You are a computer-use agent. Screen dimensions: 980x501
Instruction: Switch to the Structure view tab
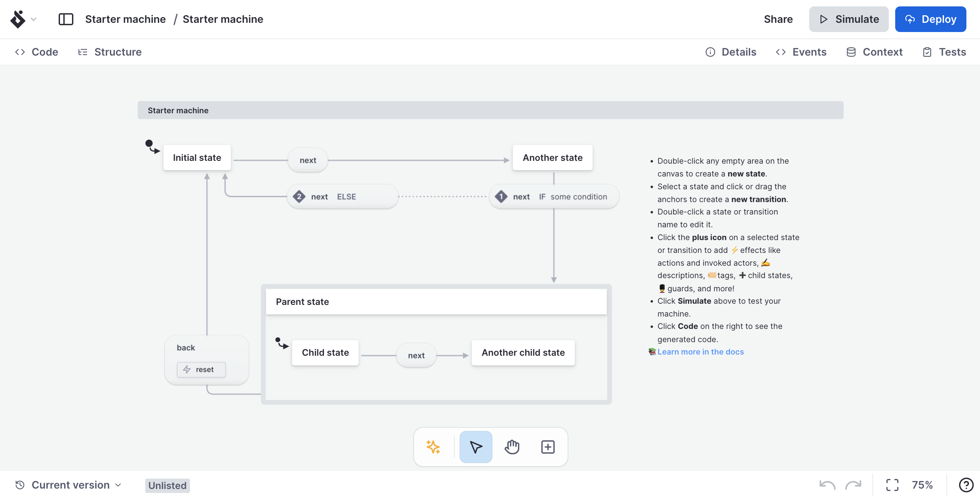point(118,52)
